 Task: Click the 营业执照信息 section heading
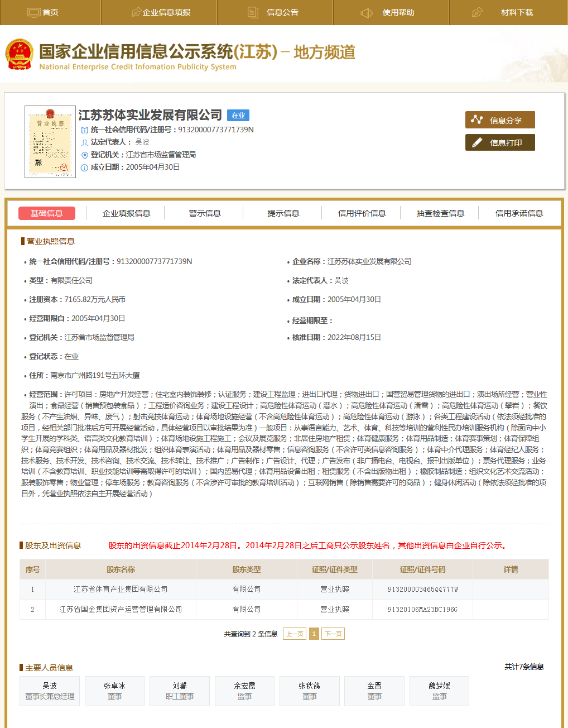[x=51, y=241]
